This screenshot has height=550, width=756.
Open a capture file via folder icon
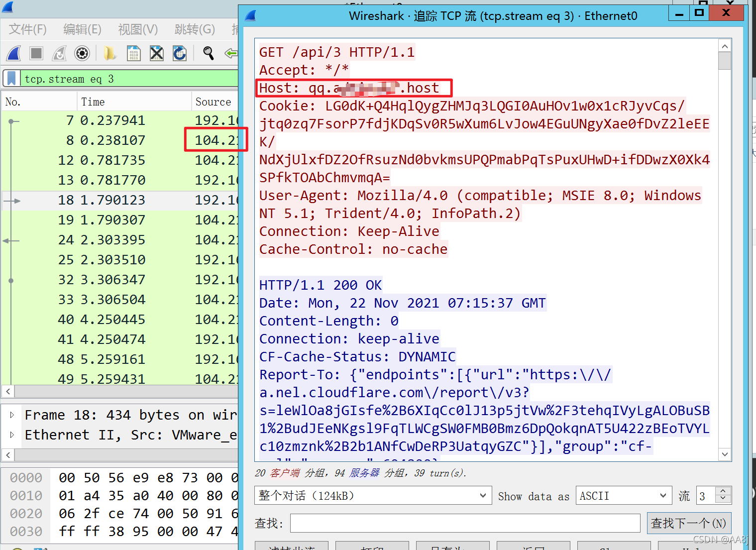coord(110,53)
